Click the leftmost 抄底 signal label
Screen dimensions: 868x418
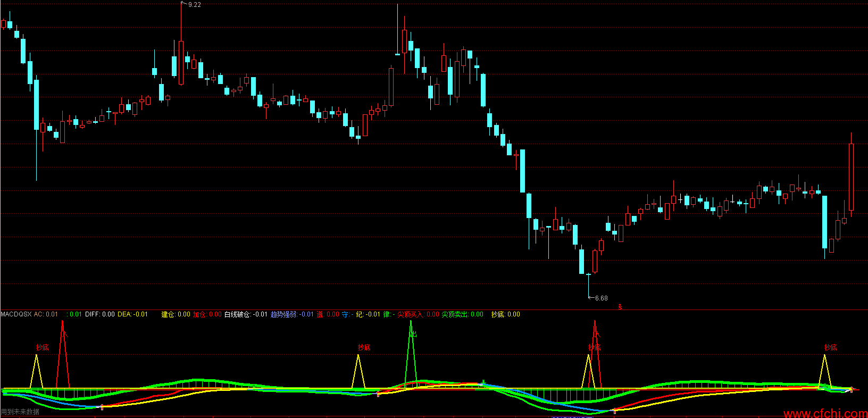coord(43,347)
